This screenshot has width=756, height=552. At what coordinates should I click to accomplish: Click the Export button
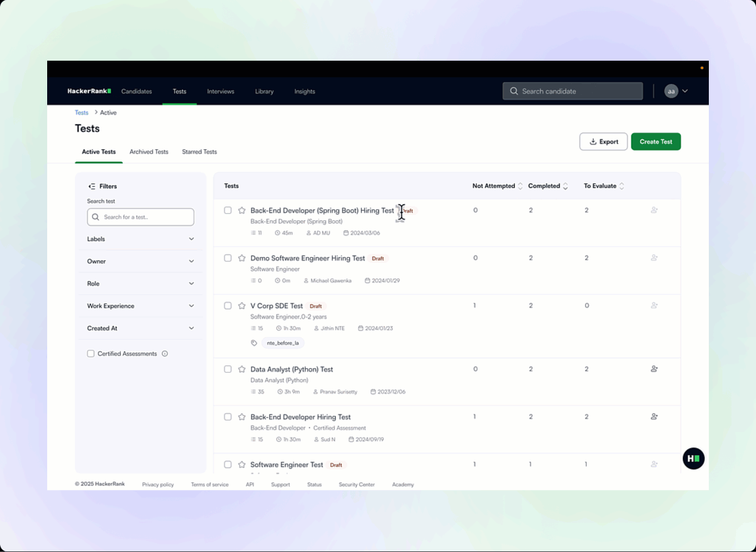[x=603, y=141]
